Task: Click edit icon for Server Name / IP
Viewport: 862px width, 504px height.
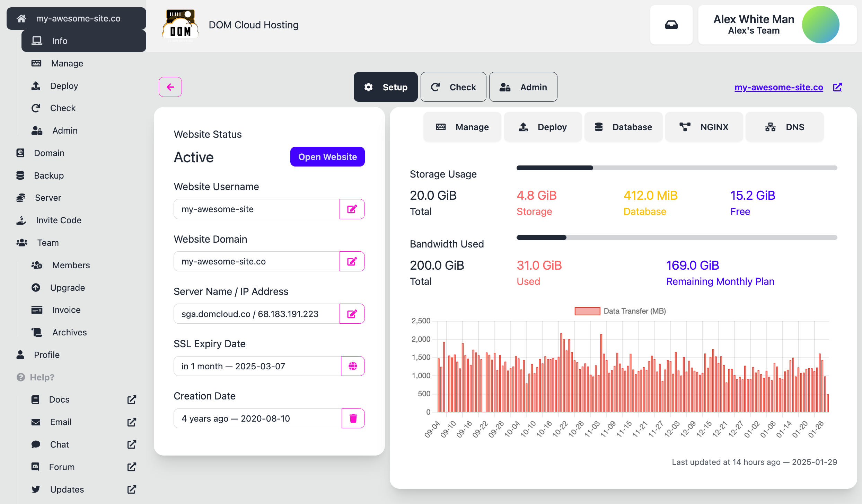Action: click(x=352, y=314)
